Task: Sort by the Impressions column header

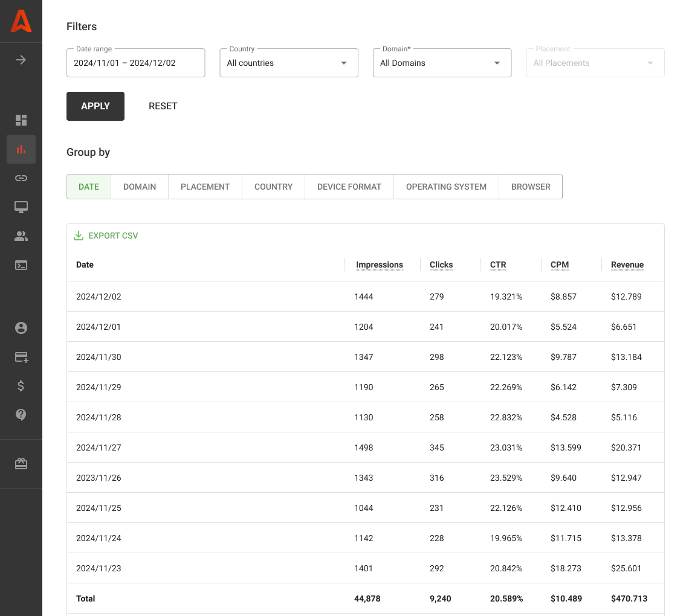Action: pyautogui.click(x=379, y=265)
